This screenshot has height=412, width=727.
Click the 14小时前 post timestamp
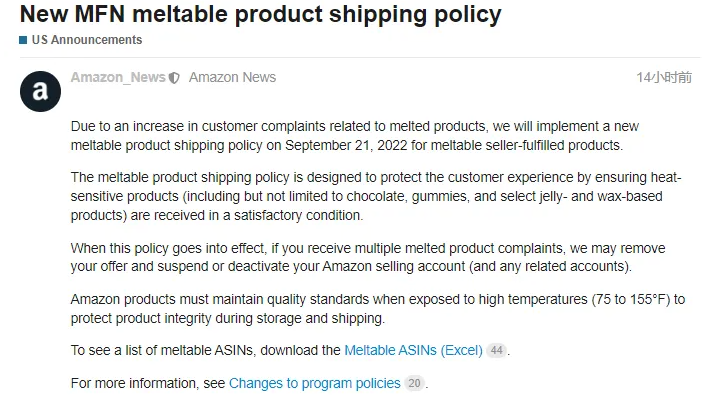[x=664, y=77]
